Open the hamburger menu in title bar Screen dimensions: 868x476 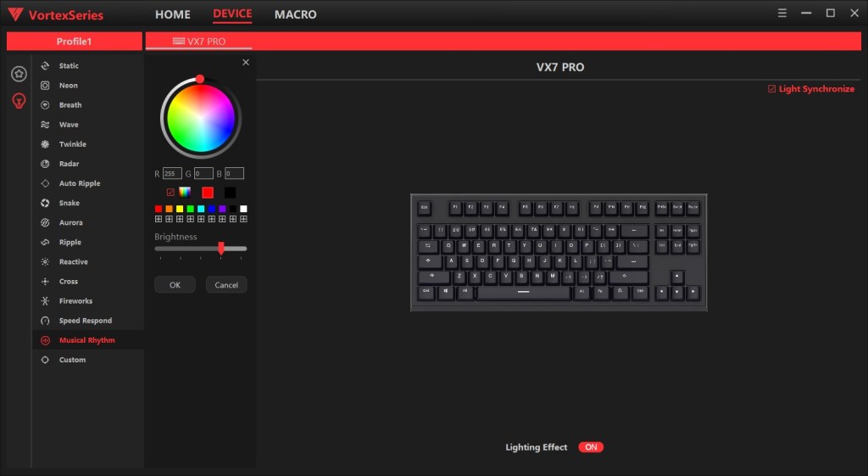pyautogui.click(x=782, y=14)
